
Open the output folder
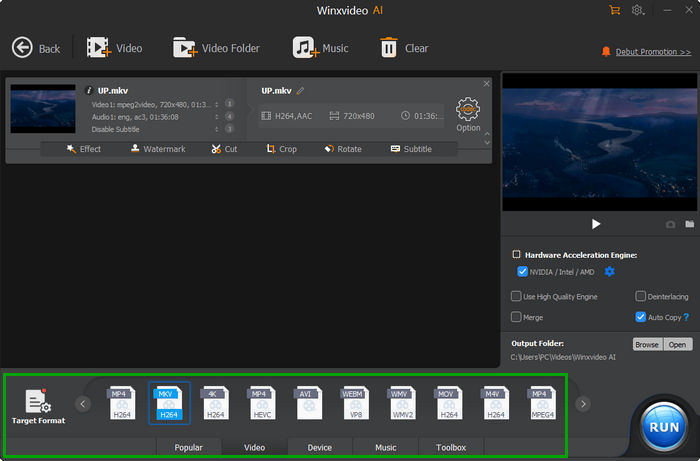678,345
